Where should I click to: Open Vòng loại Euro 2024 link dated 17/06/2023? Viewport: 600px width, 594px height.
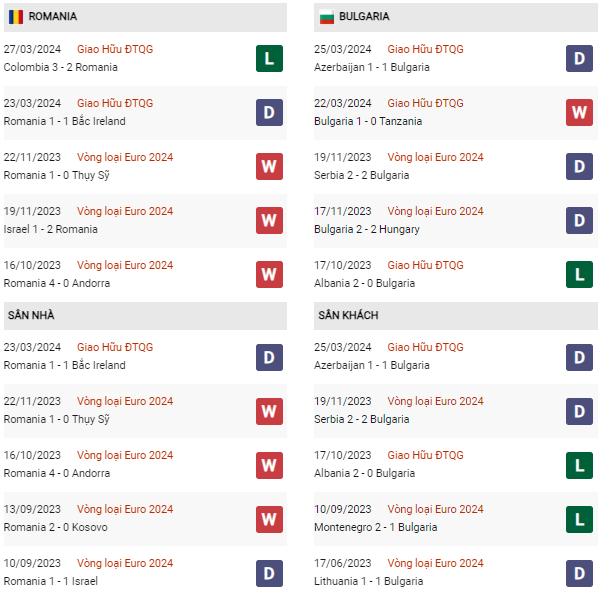pyautogui.click(x=435, y=563)
